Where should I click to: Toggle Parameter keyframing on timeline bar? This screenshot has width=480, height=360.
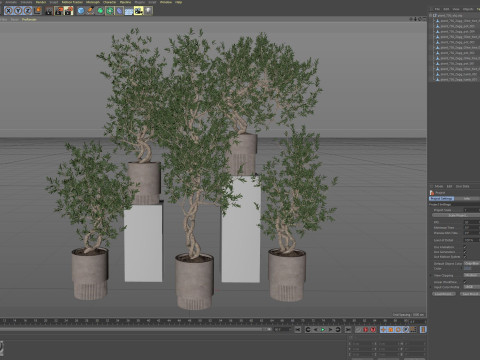click(x=405, y=329)
